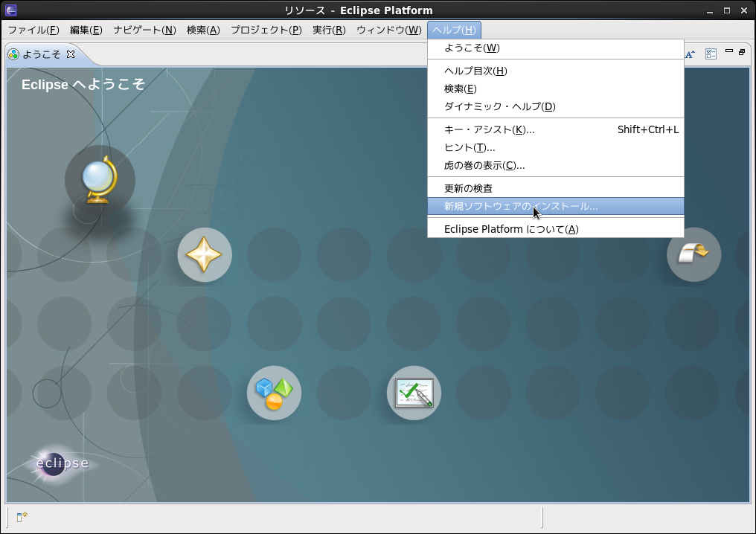The width and height of the screenshot is (756, 534).
Task: Choose 新規ソフトウェアのインストール... entry
Action: [555, 206]
